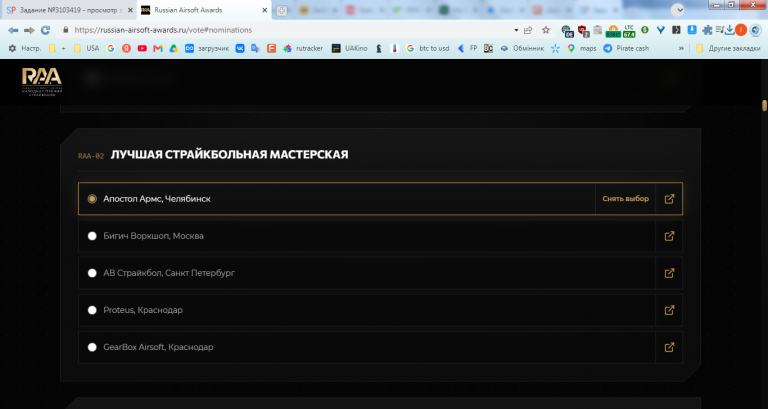
Task: Open the FP bookmark
Action: tap(467, 48)
